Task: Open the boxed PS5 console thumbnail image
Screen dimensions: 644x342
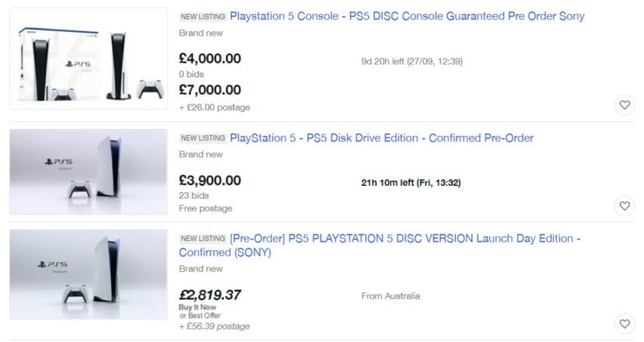Action: click(89, 58)
